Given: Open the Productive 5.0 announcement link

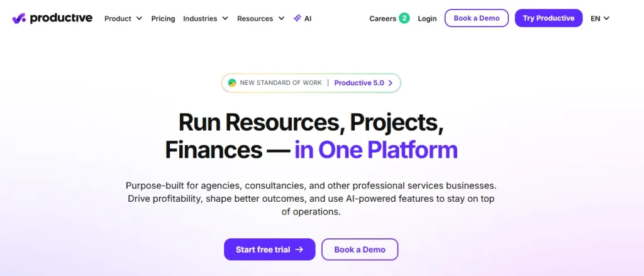Looking at the screenshot, I should (x=364, y=82).
